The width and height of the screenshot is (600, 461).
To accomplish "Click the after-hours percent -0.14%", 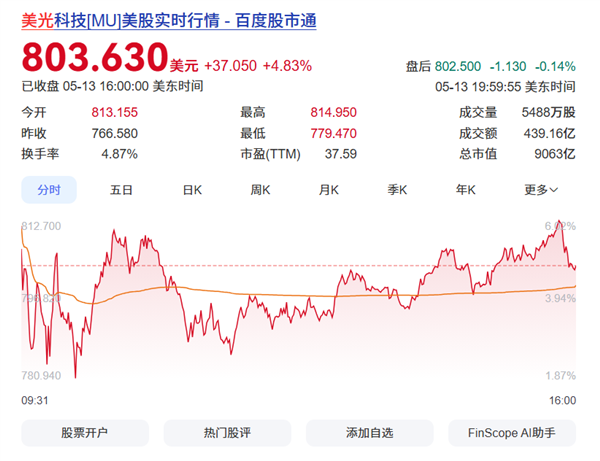I will [x=555, y=67].
